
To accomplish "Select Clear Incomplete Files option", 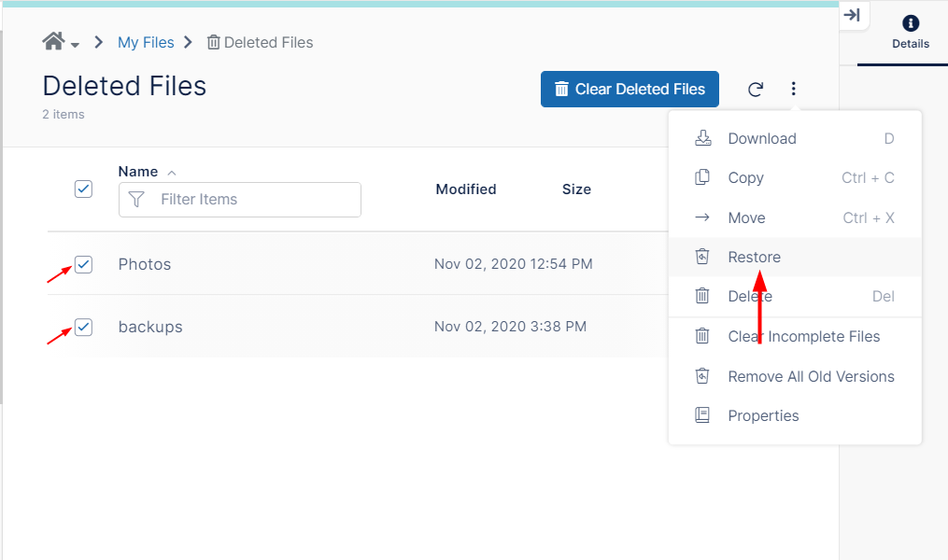I will click(803, 337).
